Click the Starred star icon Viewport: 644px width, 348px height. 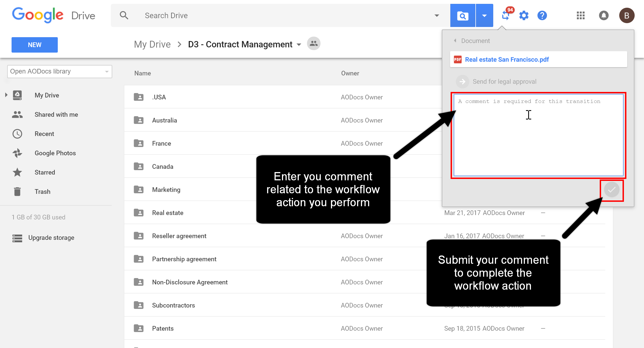pyautogui.click(x=17, y=172)
